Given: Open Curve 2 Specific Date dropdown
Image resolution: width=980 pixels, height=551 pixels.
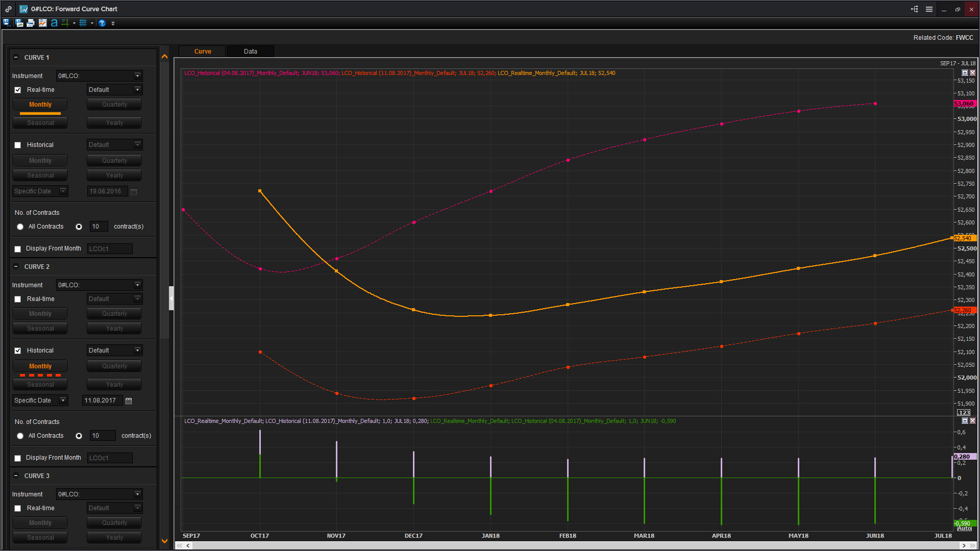Looking at the screenshot, I should (x=63, y=400).
